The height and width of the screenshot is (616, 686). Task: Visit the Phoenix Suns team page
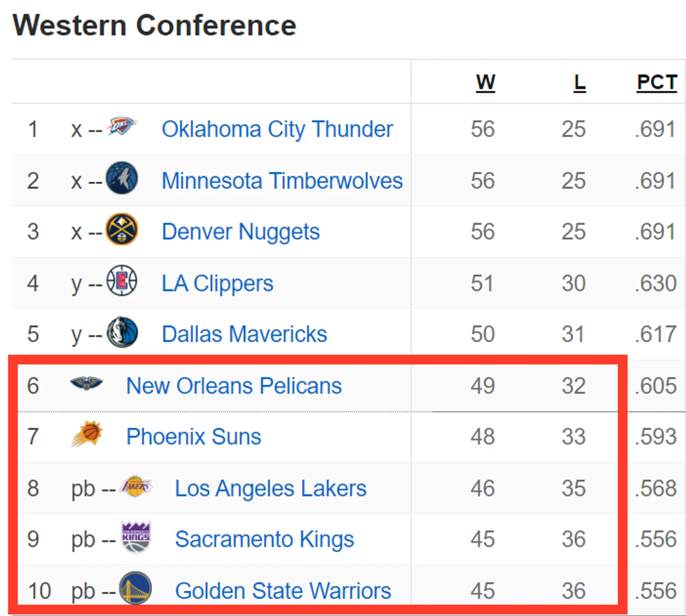point(194,437)
